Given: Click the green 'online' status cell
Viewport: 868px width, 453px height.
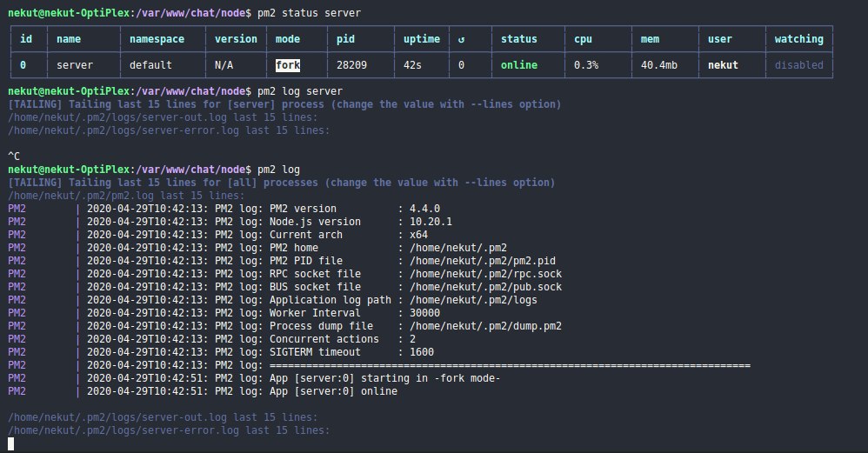Looking at the screenshot, I should pyautogui.click(x=519, y=65).
